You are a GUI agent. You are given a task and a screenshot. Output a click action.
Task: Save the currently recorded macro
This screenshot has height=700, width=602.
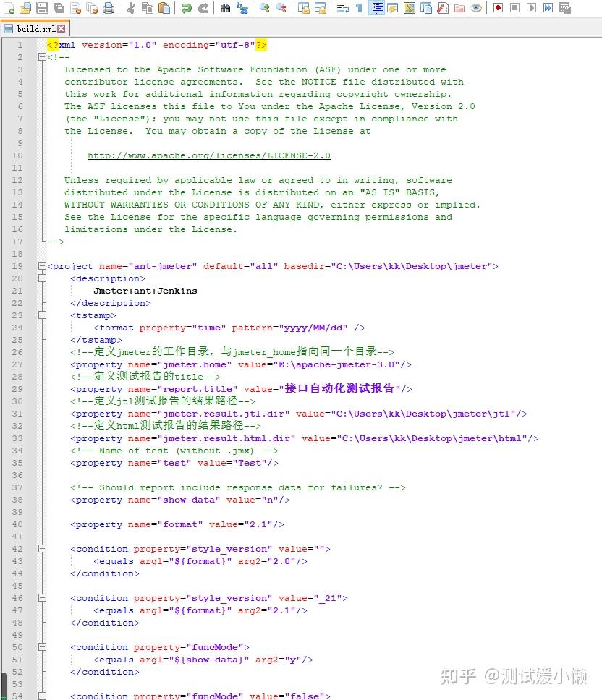[565, 7]
